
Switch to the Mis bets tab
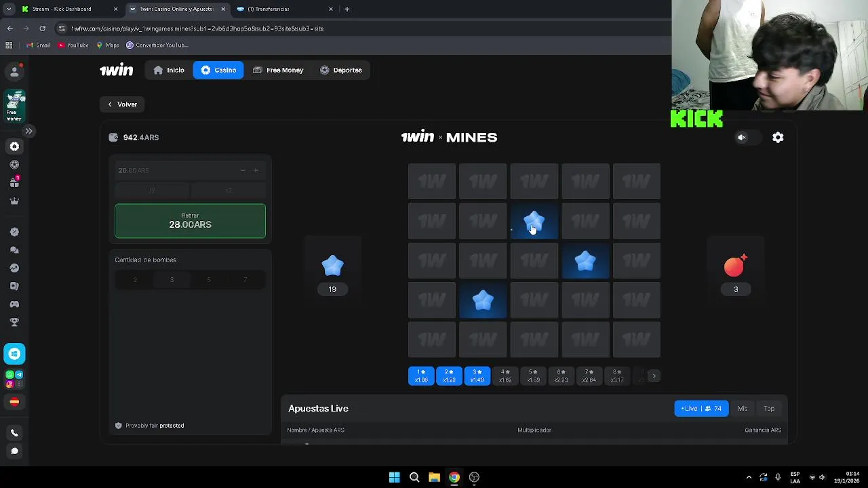(743, 409)
